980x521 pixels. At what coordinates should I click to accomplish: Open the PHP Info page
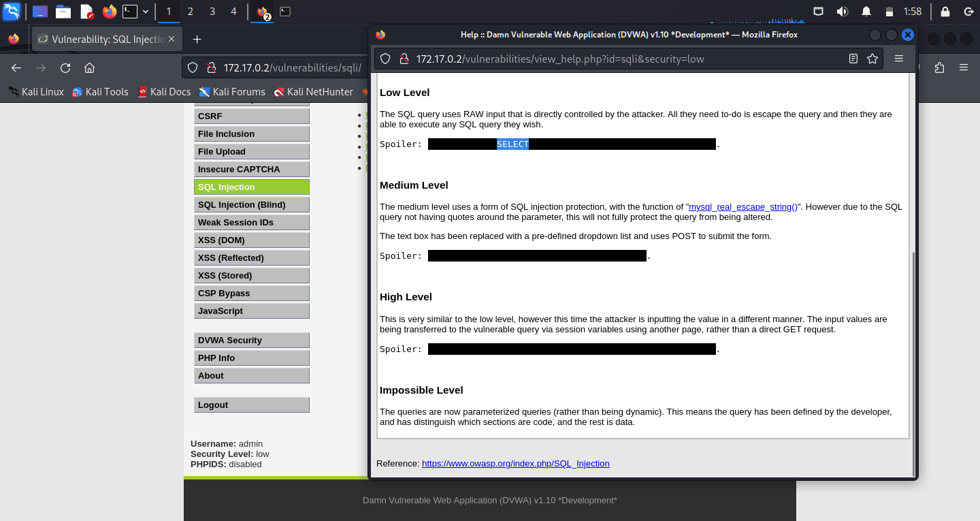click(252, 358)
